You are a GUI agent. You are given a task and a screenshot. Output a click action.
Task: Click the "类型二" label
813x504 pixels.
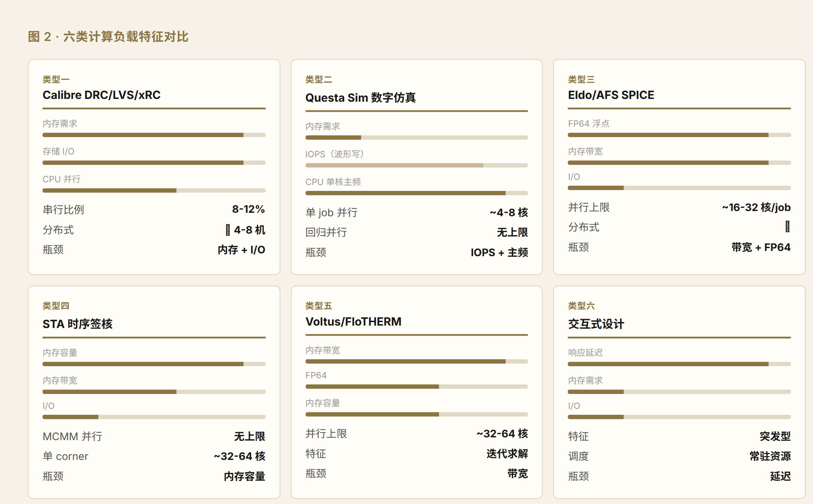pos(318,79)
